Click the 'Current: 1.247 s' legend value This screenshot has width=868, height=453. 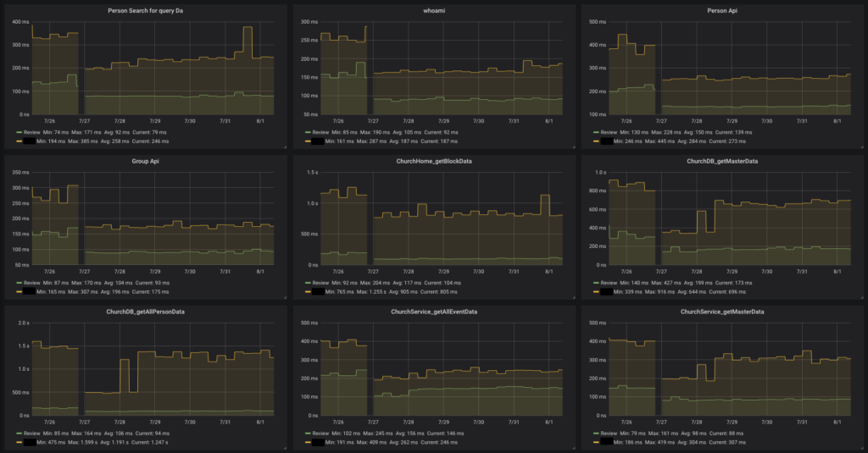(149, 442)
